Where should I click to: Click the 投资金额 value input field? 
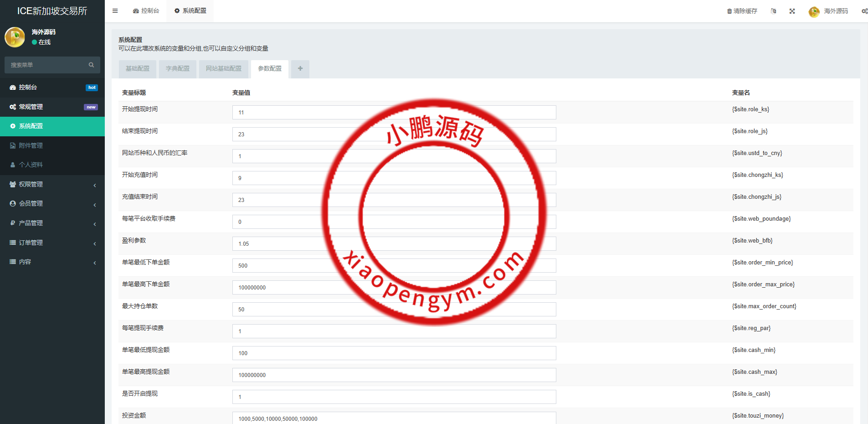[x=394, y=418]
